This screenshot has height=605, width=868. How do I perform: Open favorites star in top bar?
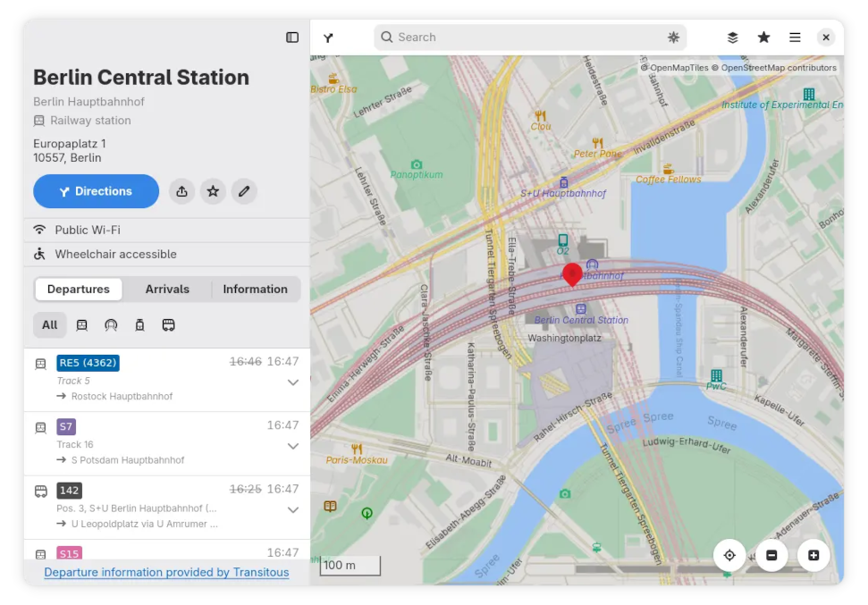click(763, 37)
